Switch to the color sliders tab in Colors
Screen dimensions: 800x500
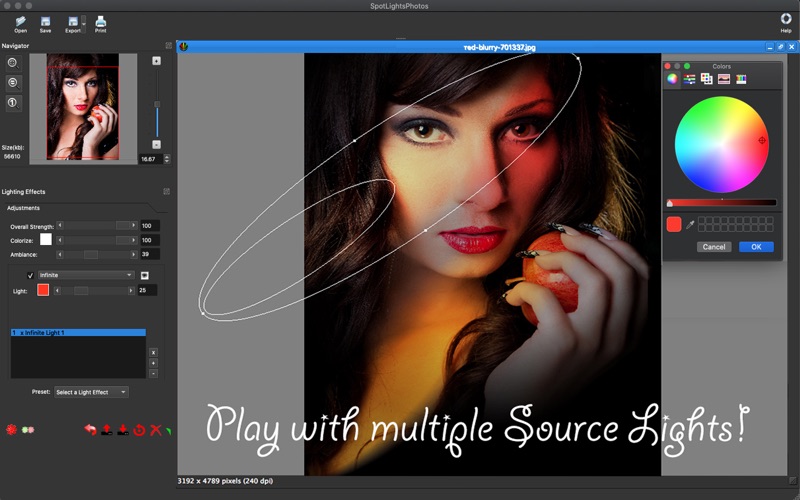click(x=689, y=79)
